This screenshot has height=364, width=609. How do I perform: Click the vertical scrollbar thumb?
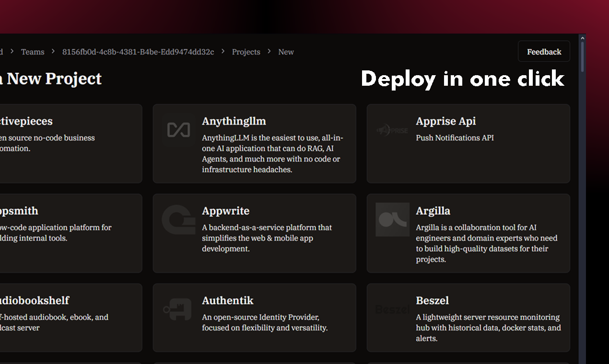tap(582, 57)
